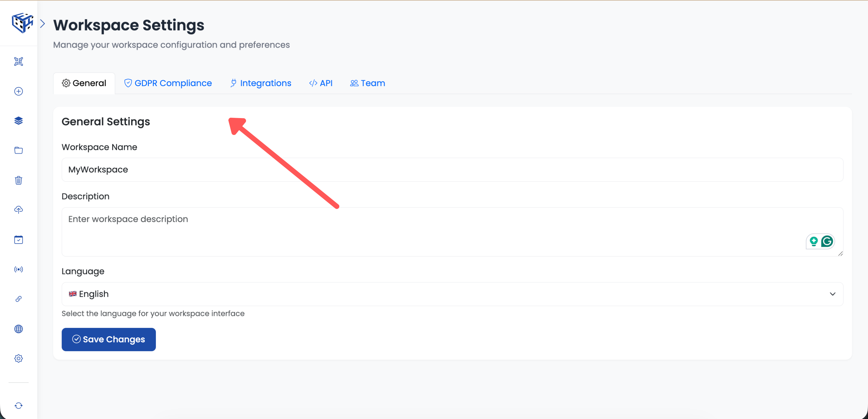Click inside the Workspace Name field
The width and height of the screenshot is (868, 419).
(x=452, y=170)
